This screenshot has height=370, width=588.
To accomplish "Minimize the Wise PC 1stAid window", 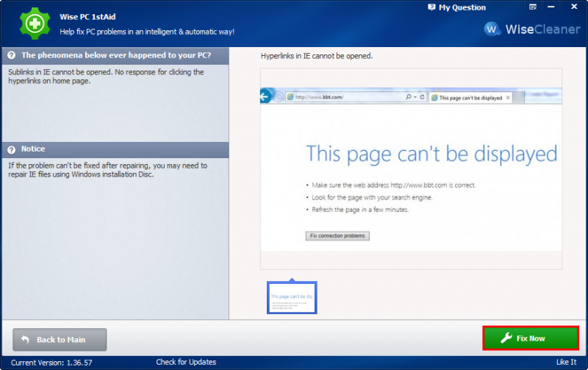I will (551, 7).
